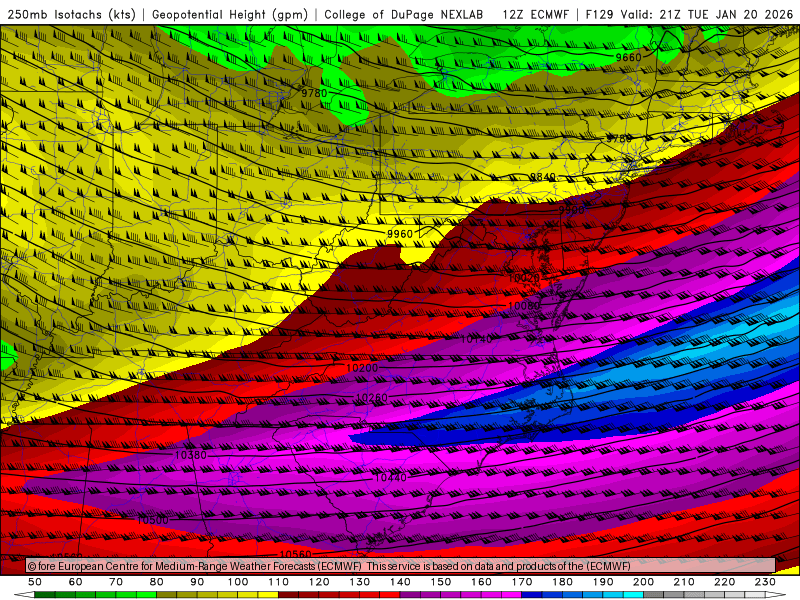Image resolution: width=800 pixels, height=600 pixels.
Task: Click the 180 knot legend value
Action: pyautogui.click(x=562, y=582)
